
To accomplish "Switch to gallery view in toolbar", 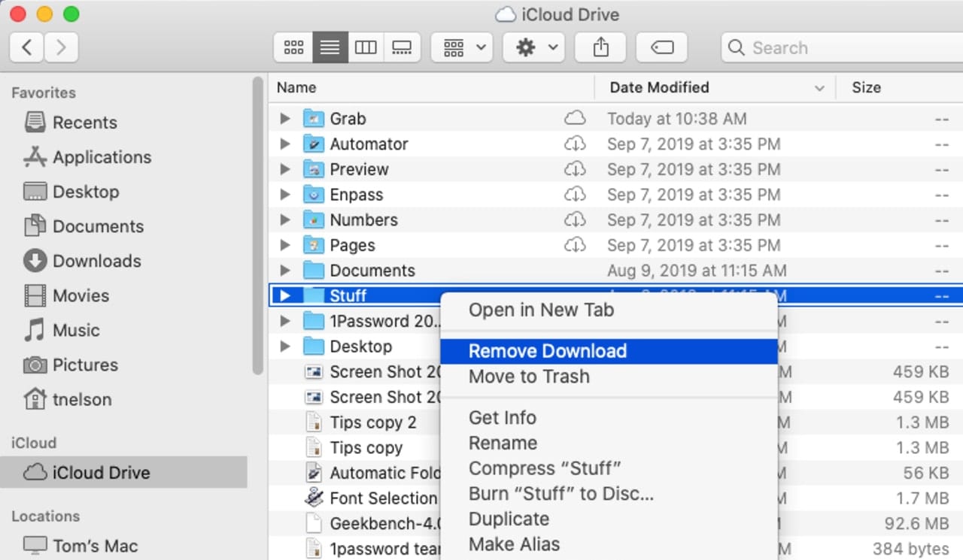I will (402, 48).
